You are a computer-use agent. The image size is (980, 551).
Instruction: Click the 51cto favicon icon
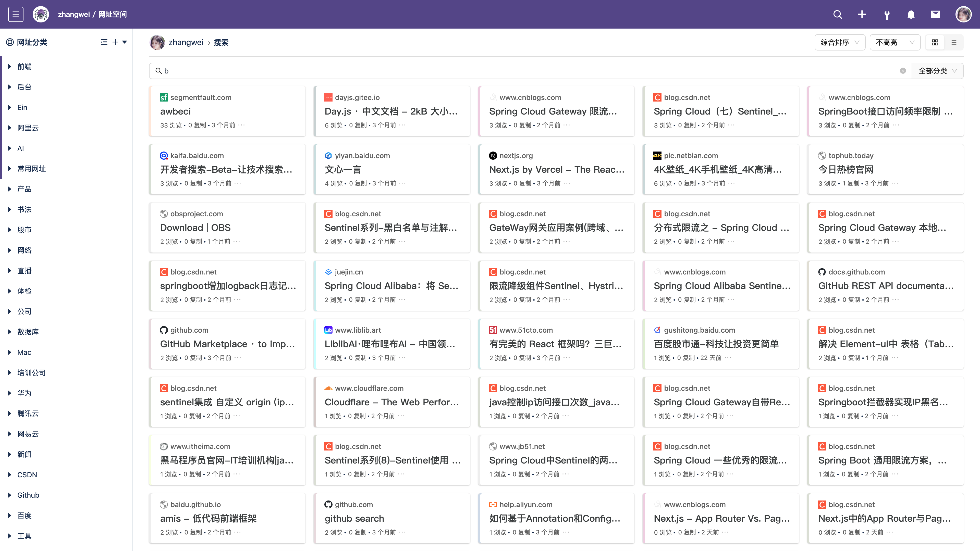(x=493, y=330)
